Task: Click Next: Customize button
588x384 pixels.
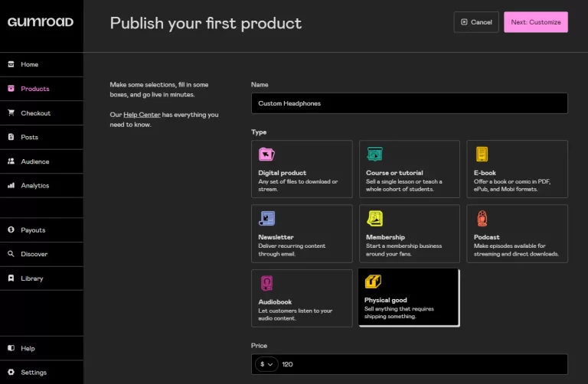Action: tap(535, 22)
